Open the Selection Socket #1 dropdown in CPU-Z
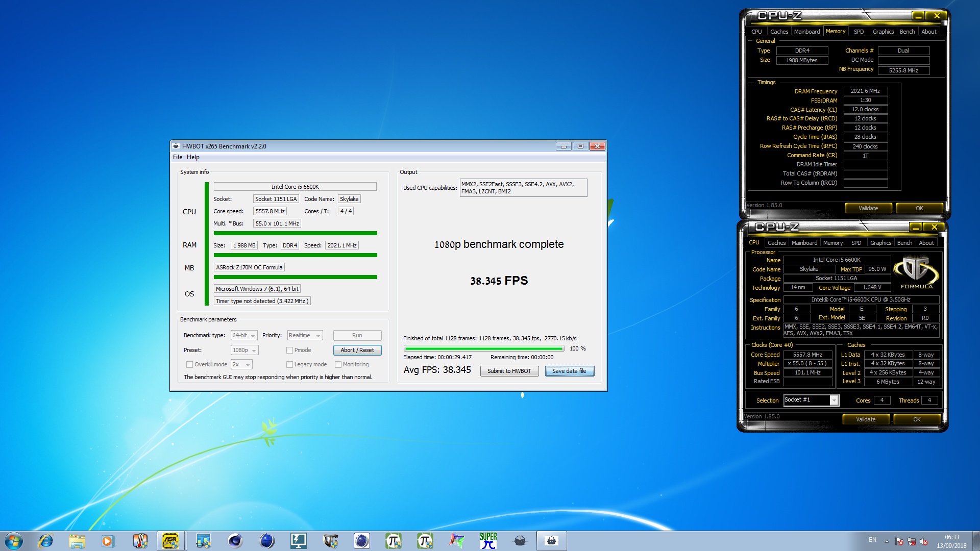This screenshot has width=980, height=551. click(x=811, y=400)
